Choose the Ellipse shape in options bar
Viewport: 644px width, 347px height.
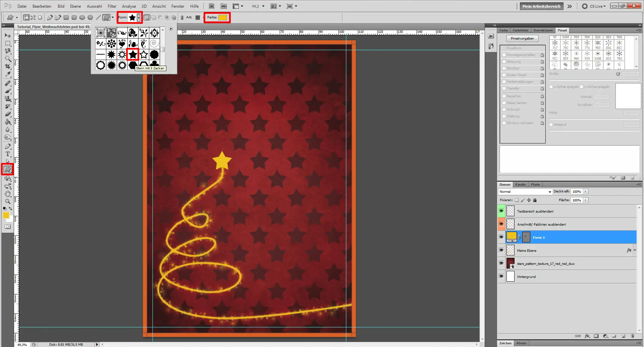pyautogui.click(x=82, y=17)
